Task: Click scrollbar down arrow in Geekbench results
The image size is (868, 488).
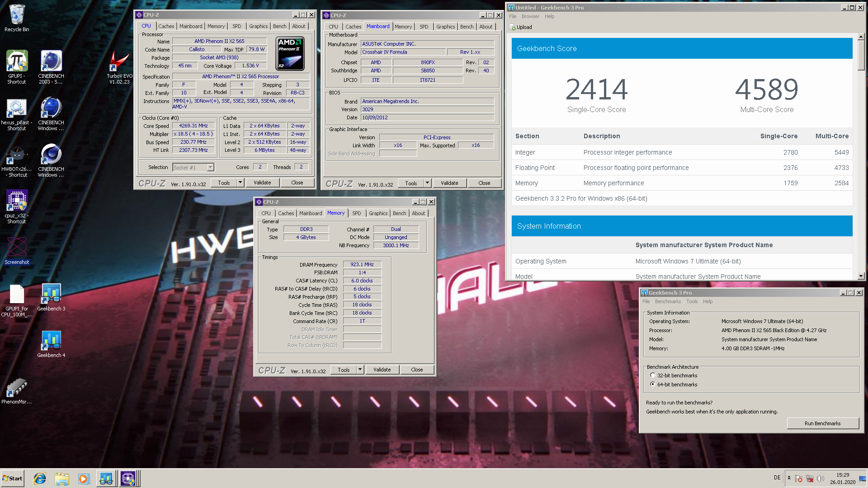Action: pos(861,276)
